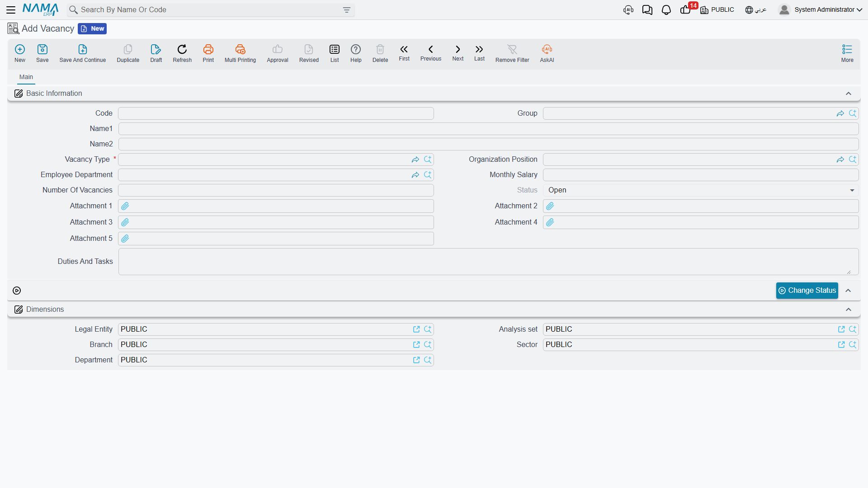Focus the Name2 input field

488,144
